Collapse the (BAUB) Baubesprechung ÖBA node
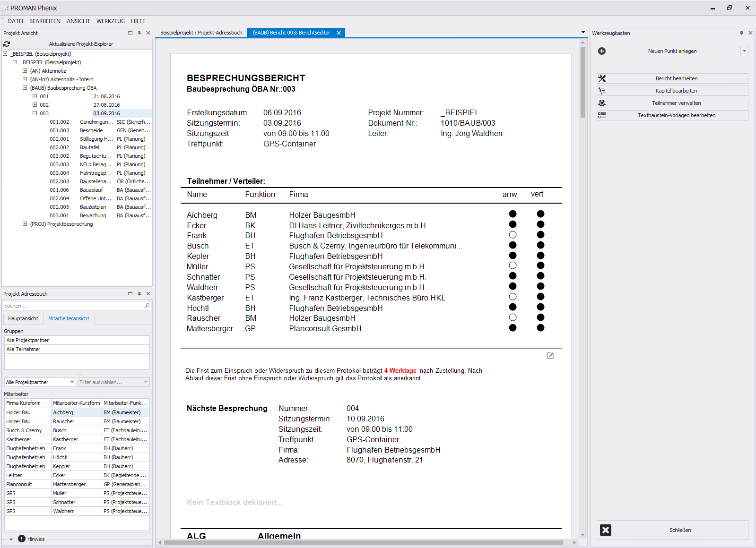The height and width of the screenshot is (548, 756). [25, 88]
